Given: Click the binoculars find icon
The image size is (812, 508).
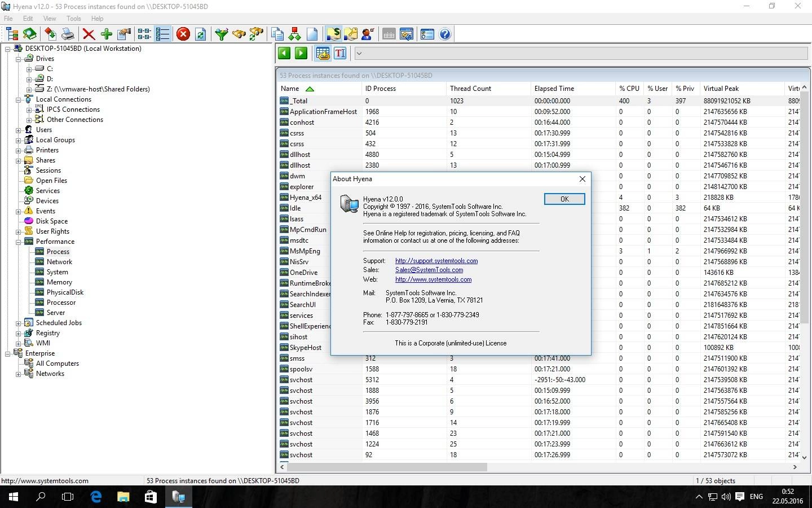Looking at the screenshot, I should click(239, 34).
